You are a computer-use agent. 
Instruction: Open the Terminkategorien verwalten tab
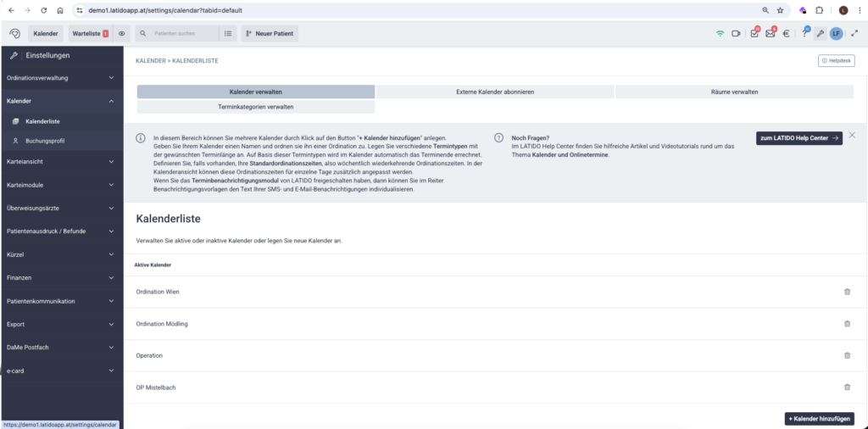(255, 108)
